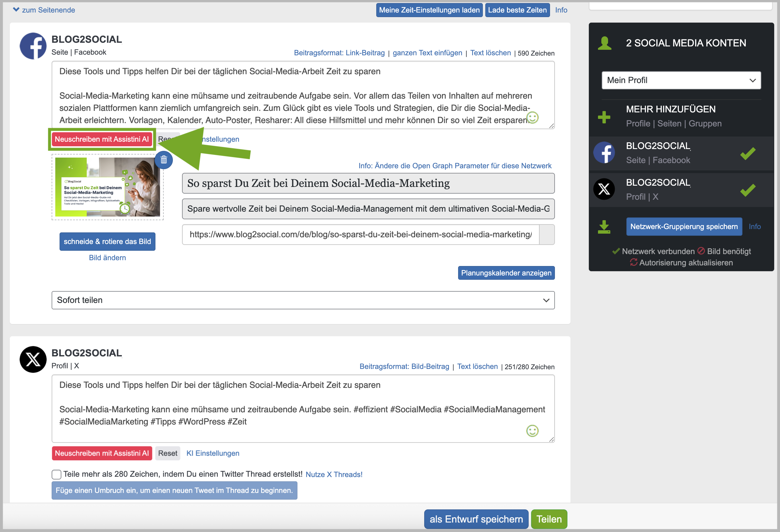Click the green Teilen button

coord(549,519)
